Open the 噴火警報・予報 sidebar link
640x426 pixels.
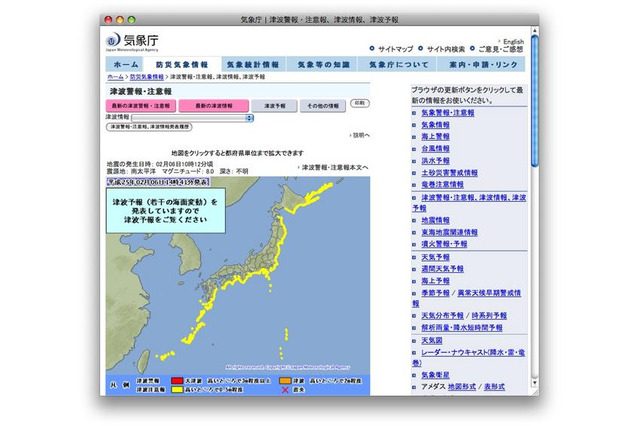[x=444, y=244]
